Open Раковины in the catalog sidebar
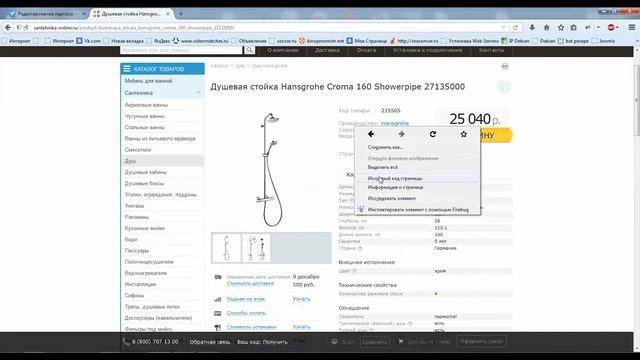The width and height of the screenshot is (640, 360). [x=137, y=217]
